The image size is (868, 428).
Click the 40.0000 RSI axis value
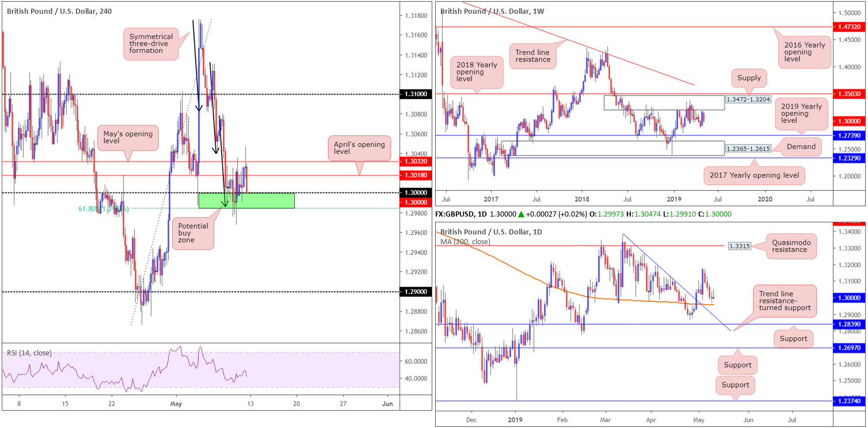(415, 378)
